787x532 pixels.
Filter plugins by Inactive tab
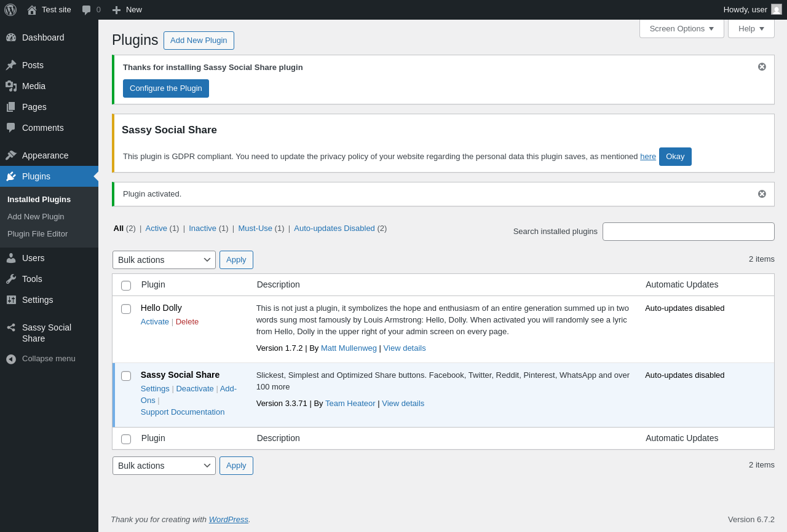coord(202,229)
